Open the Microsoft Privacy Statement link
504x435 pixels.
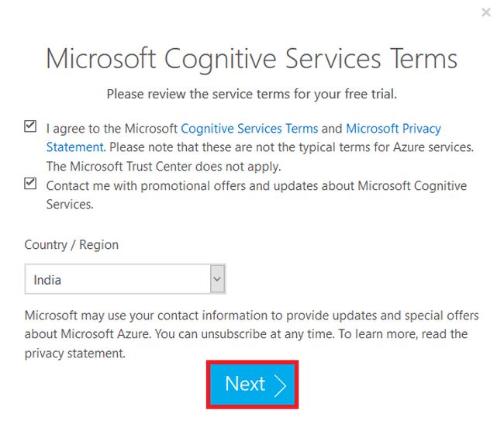point(393,129)
